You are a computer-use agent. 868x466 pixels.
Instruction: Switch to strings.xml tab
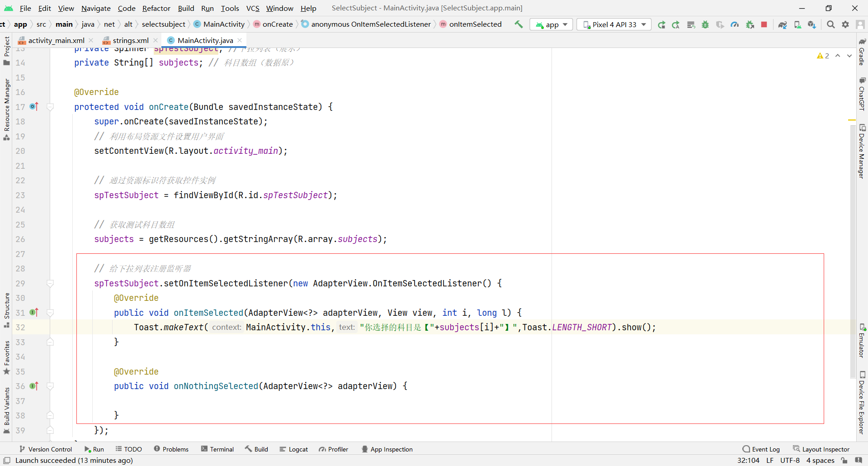(x=131, y=40)
